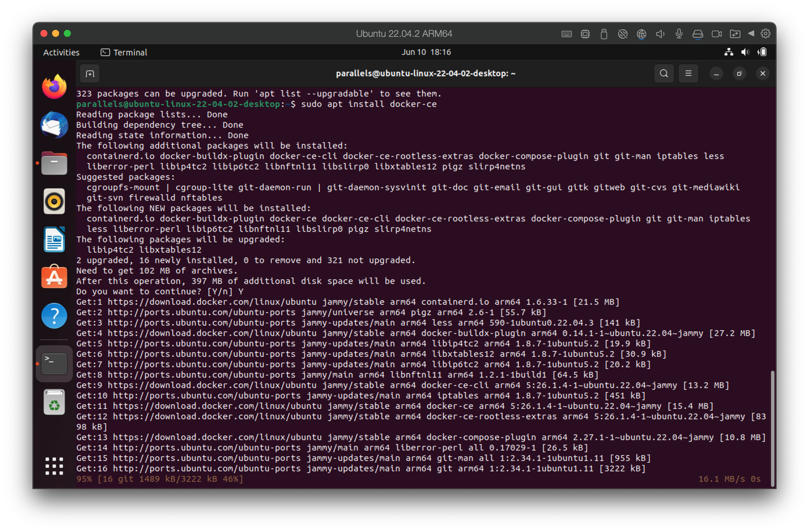Launch LibreOffice Writer from the dock
809x532 pixels.
(x=54, y=239)
